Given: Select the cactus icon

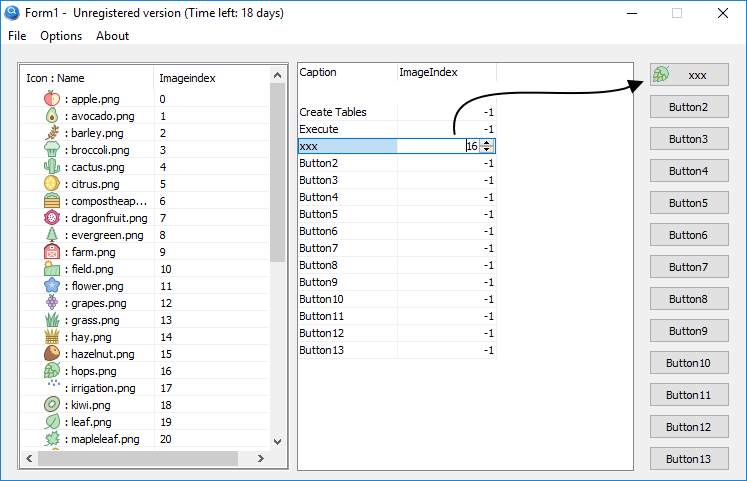Looking at the screenshot, I should (x=52, y=167).
